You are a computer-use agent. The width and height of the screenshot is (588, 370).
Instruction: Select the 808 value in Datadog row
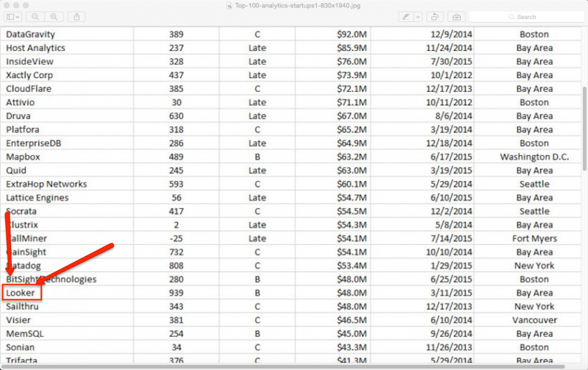[176, 266]
